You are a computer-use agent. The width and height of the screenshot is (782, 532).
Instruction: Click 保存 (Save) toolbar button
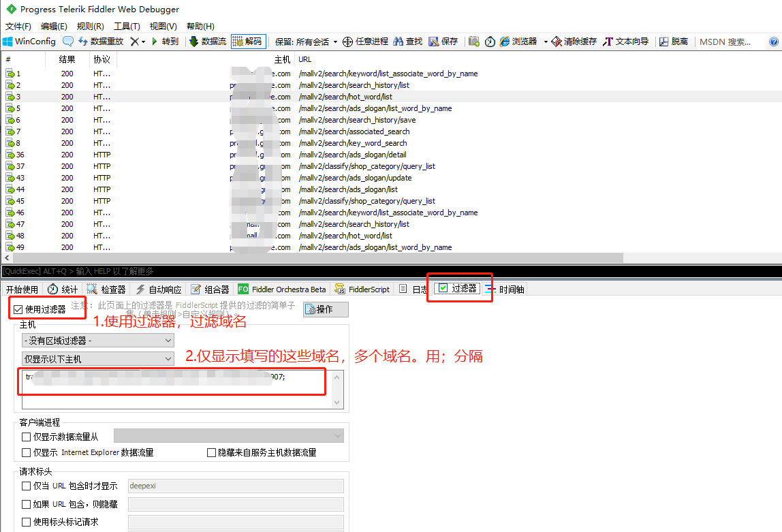coord(443,42)
